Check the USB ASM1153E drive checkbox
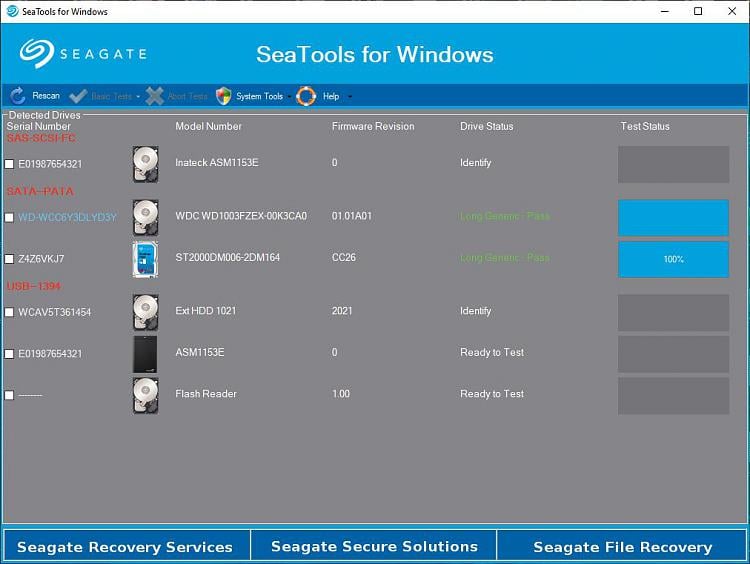 click(x=9, y=354)
